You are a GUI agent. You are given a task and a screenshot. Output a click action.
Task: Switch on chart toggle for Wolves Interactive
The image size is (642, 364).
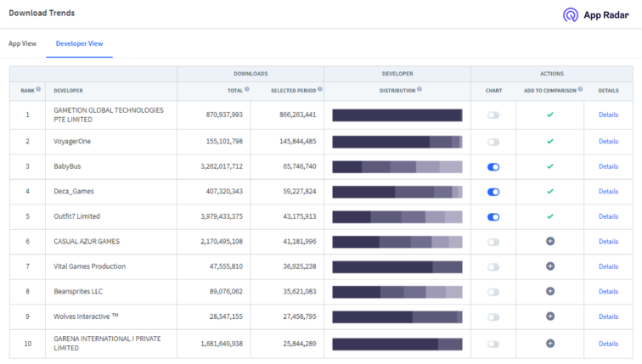[x=493, y=317]
